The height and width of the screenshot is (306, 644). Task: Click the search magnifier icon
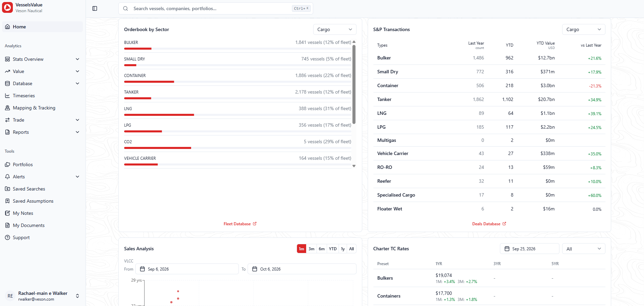click(125, 8)
